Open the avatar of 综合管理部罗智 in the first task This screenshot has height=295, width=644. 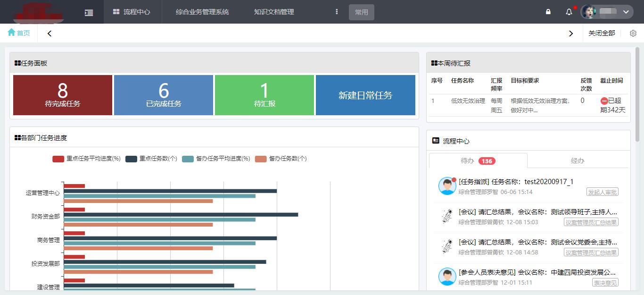(x=447, y=186)
